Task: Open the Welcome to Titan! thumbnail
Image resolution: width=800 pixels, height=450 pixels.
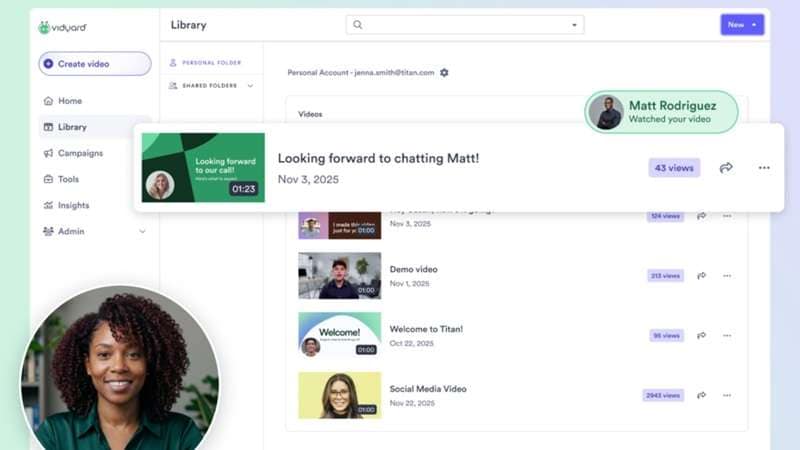Action: tap(340, 335)
